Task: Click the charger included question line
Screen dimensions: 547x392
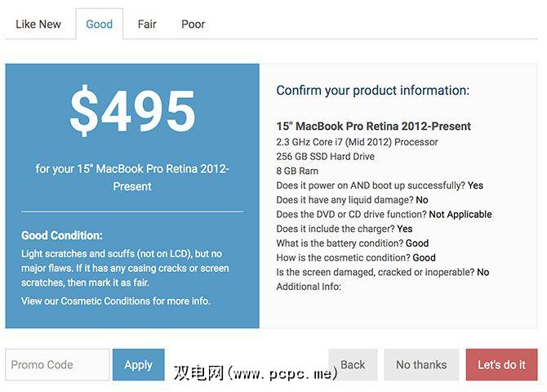Action: 344,229
